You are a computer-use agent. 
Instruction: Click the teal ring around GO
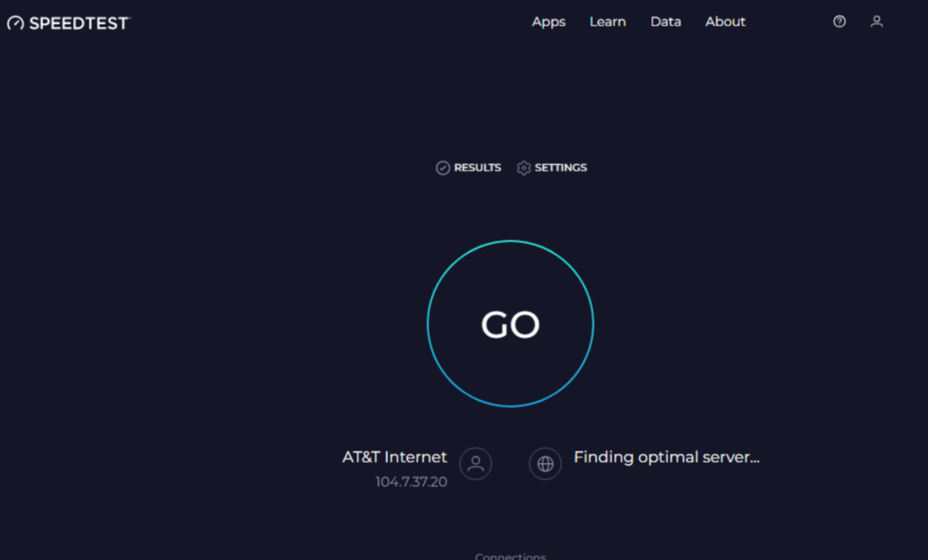[510, 242]
